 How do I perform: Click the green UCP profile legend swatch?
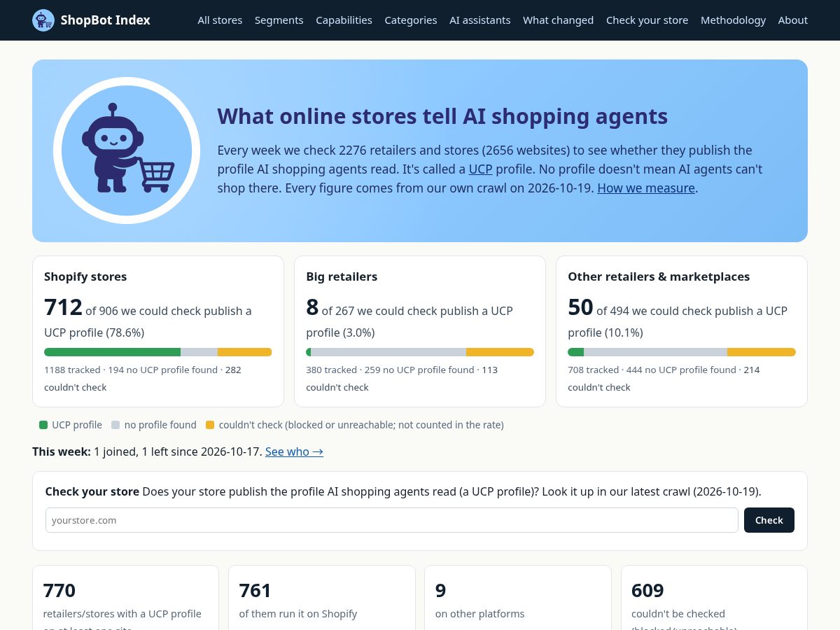43,425
